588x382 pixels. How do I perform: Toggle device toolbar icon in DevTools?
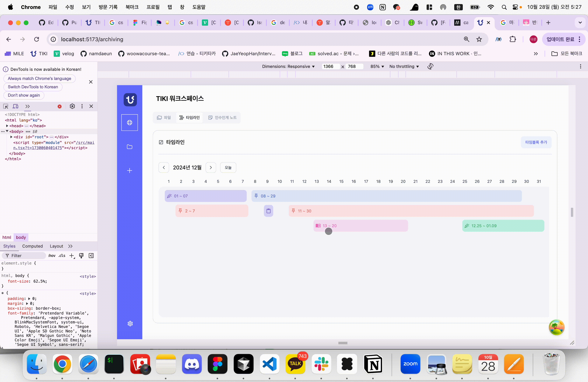click(16, 106)
